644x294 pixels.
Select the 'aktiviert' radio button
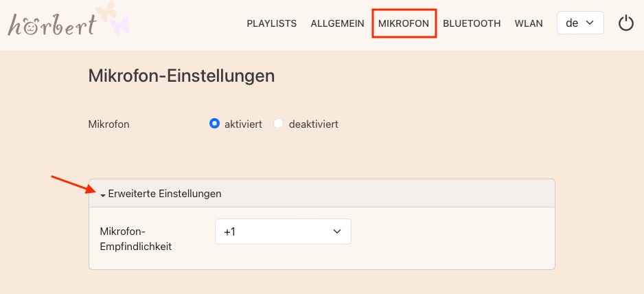coord(214,124)
